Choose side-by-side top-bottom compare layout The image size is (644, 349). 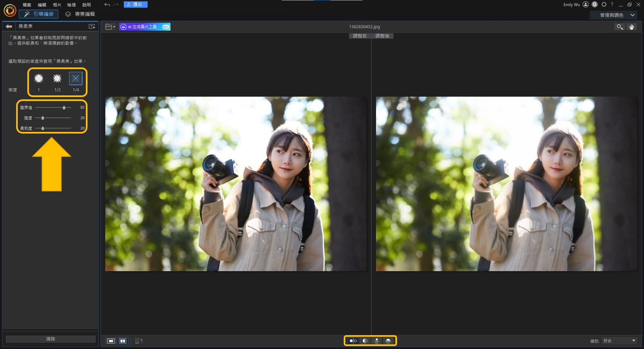click(377, 341)
